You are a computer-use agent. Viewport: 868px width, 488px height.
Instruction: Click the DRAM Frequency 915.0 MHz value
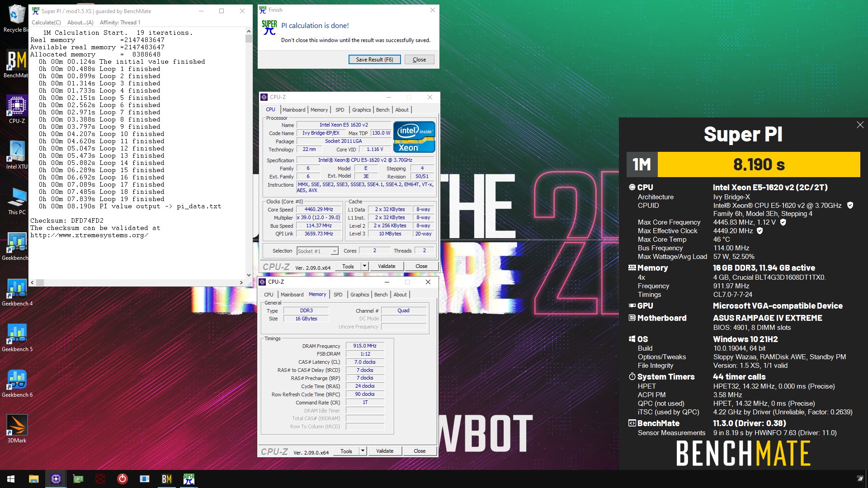coord(365,346)
